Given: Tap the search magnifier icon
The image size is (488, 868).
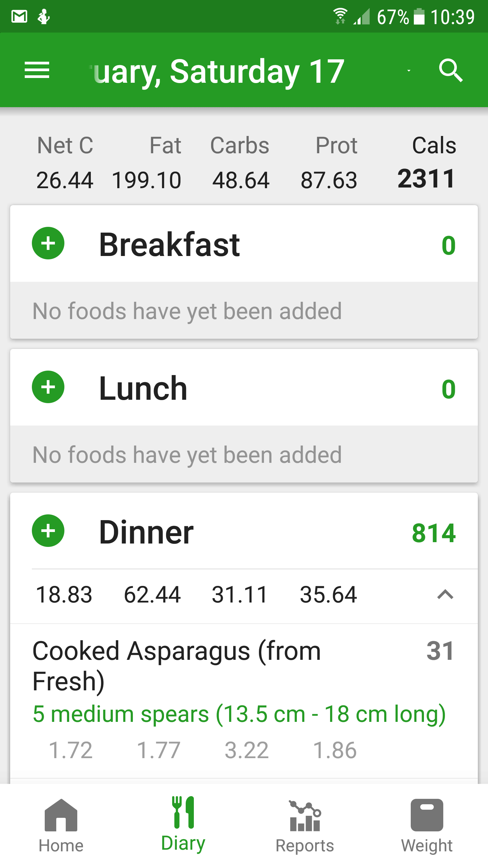Looking at the screenshot, I should pos(450,70).
